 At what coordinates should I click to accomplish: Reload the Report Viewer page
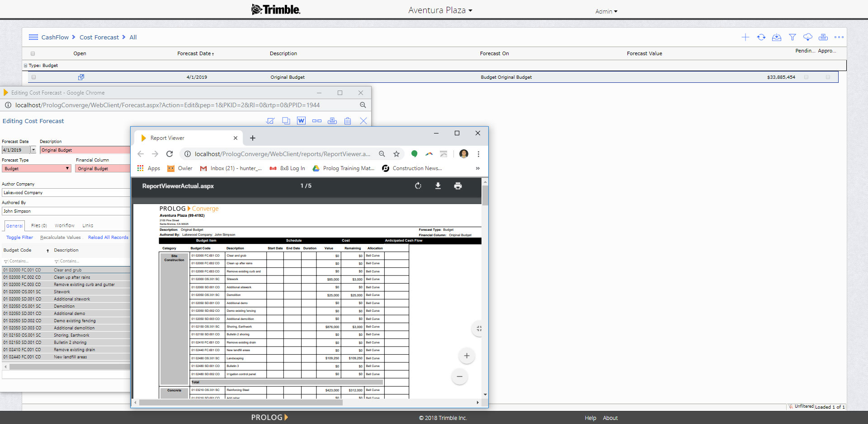170,154
